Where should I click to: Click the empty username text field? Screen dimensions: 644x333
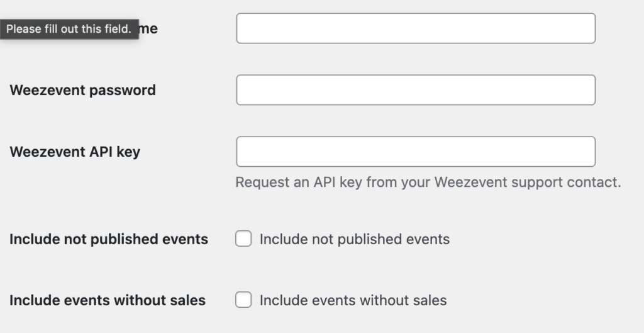[415, 28]
